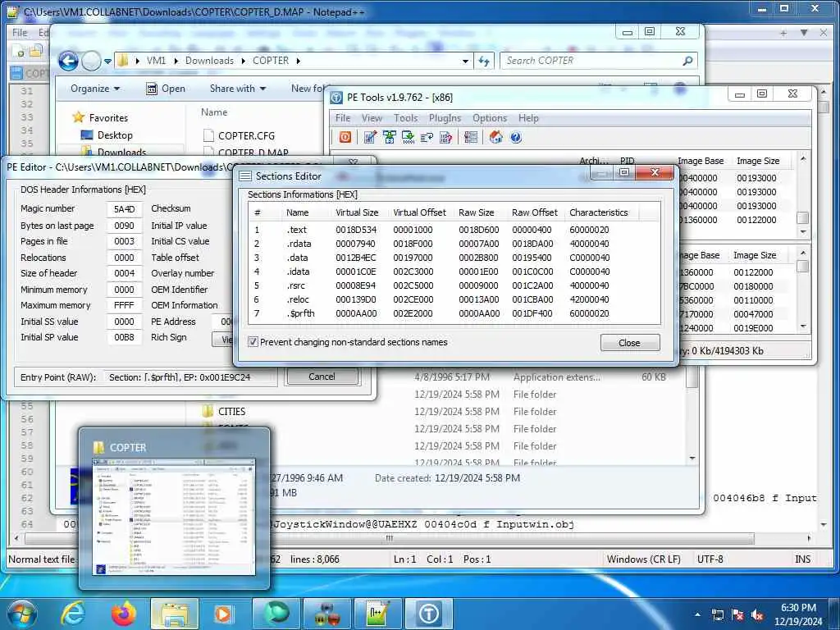This screenshot has width=840, height=630.
Task: Click COPTER breadcrumb in Explorer address bar
Action: (271, 61)
